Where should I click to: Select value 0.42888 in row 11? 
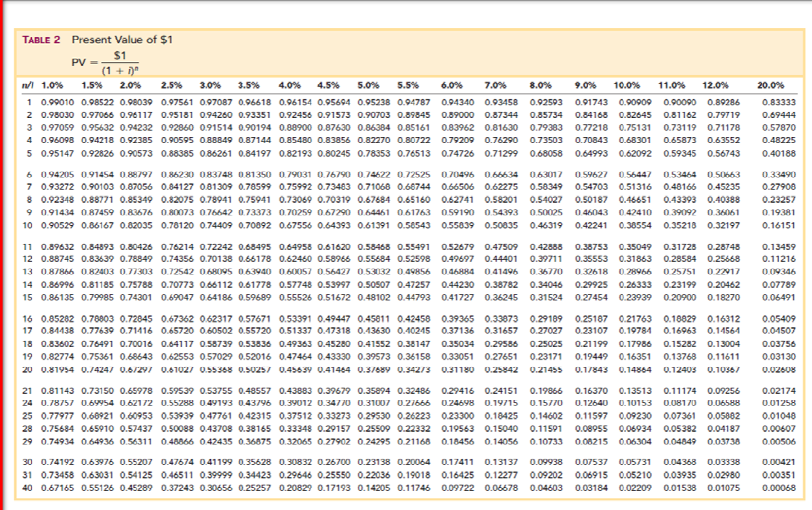point(546,247)
